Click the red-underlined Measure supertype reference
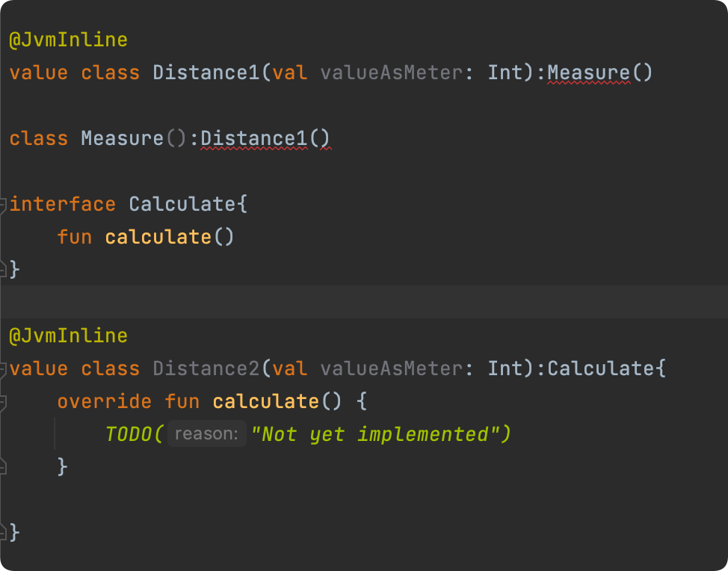This screenshot has height=571, width=728. point(589,73)
